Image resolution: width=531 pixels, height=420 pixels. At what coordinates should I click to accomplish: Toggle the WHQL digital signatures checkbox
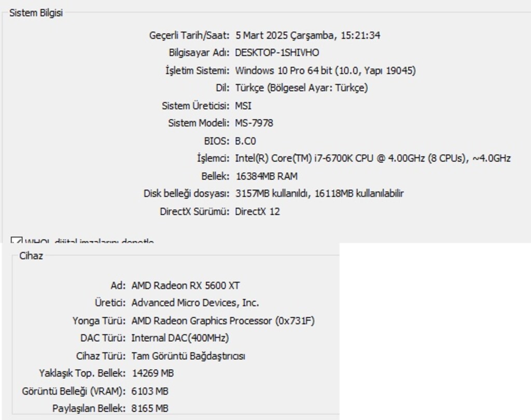click(x=16, y=240)
